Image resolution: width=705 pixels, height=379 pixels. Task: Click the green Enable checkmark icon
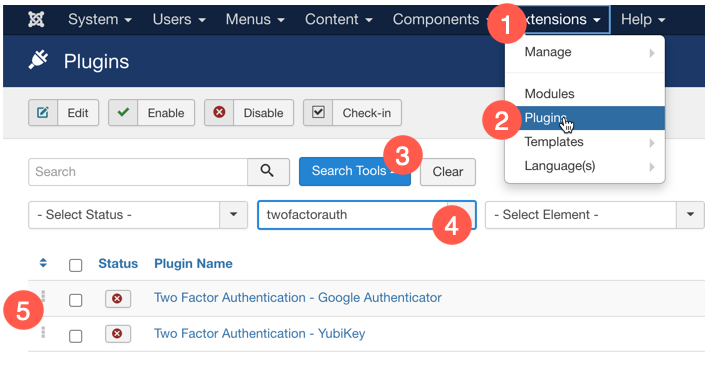(x=123, y=112)
